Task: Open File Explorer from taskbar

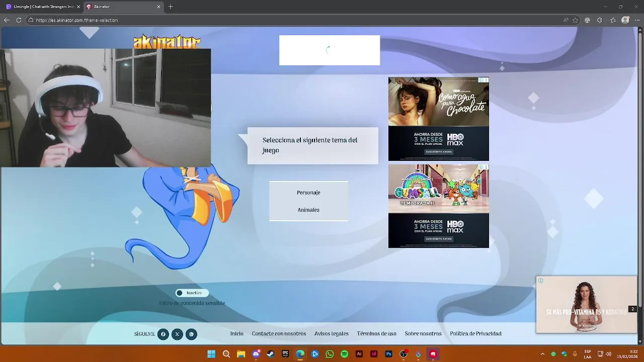Action: [x=241, y=354]
